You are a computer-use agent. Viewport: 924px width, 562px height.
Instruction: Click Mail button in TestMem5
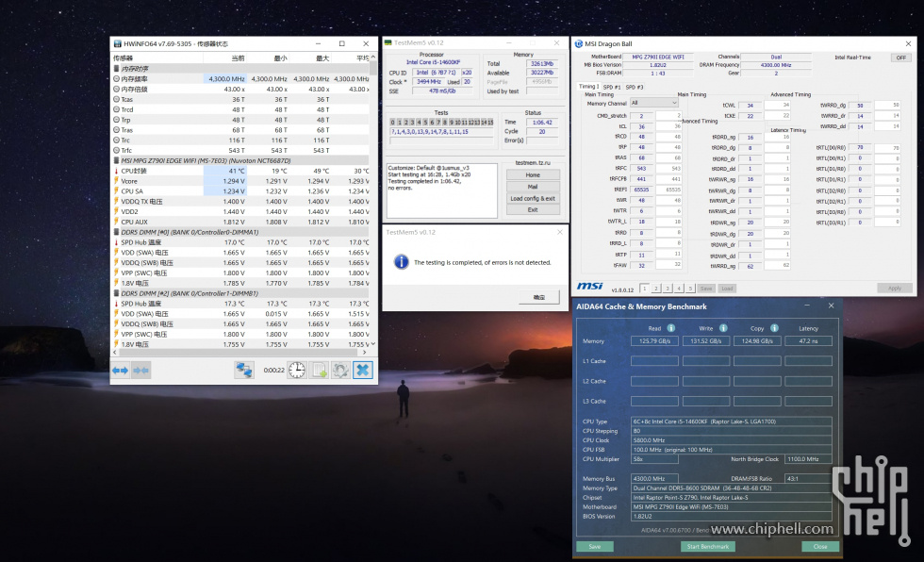(533, 187)
